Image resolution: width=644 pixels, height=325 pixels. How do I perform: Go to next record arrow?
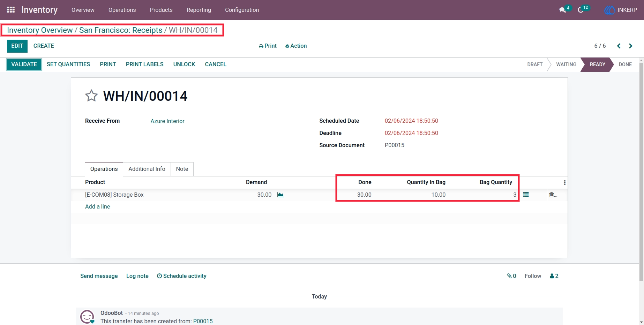(x=630, y=46)
